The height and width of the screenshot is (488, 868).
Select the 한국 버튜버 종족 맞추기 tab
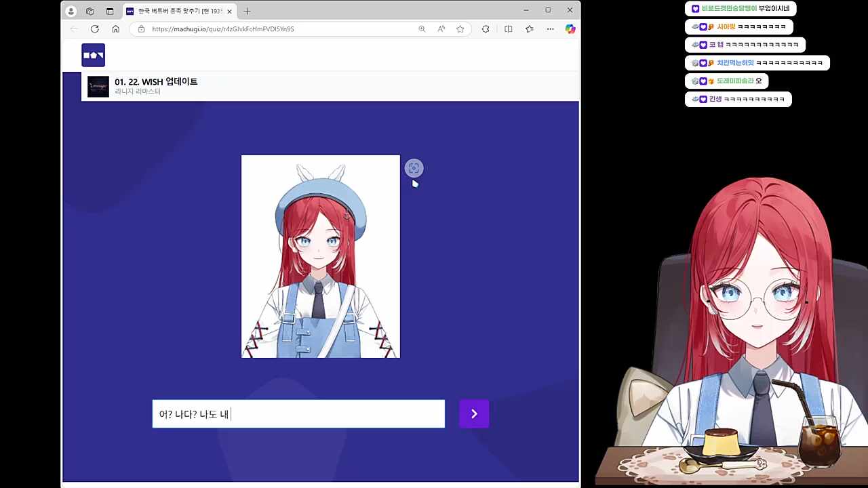coord(179,11)
